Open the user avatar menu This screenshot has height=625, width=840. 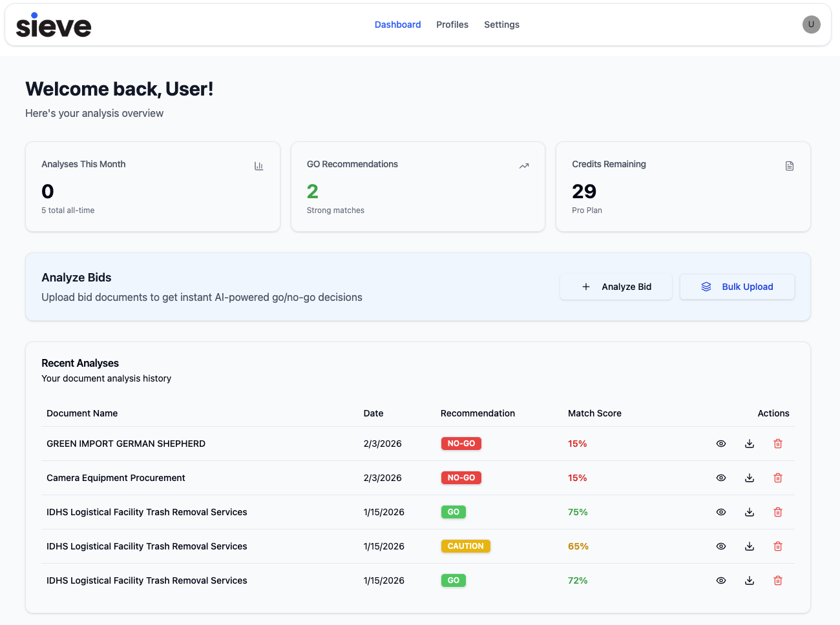pos(812,25)
